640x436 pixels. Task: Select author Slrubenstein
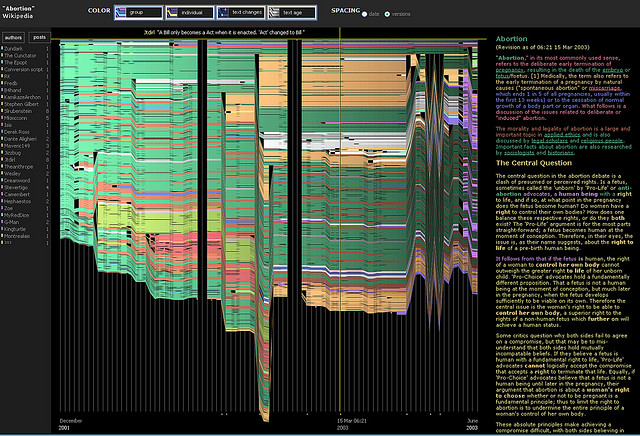pos(18,111)
